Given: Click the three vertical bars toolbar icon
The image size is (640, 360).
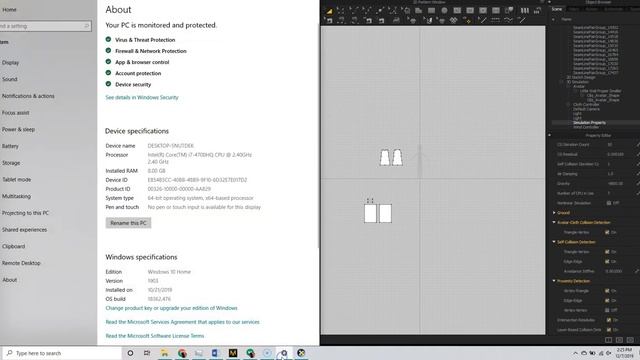Looking at the screenshot, I should pyautogui.click(x=524, y=11).
